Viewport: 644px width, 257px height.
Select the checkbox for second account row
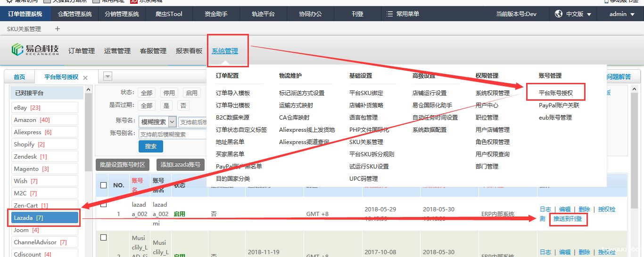click(x=104, y=238)
